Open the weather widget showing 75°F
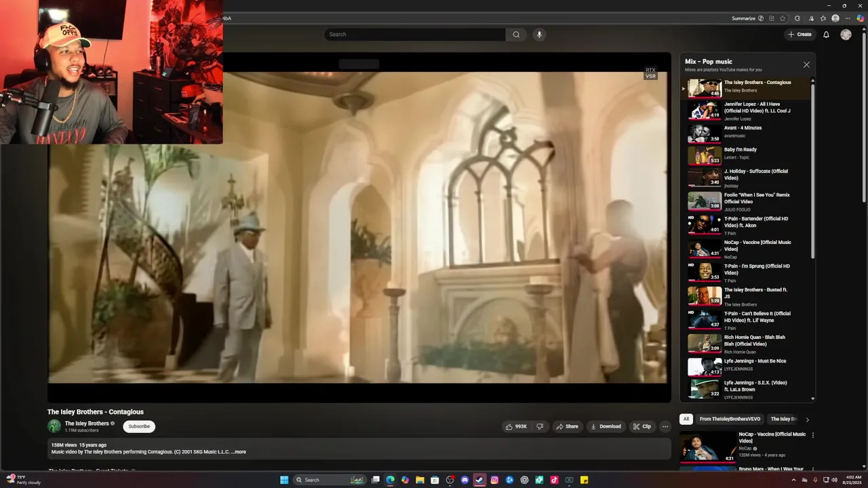Screen dimensions: 868x488 coord(24,480)
